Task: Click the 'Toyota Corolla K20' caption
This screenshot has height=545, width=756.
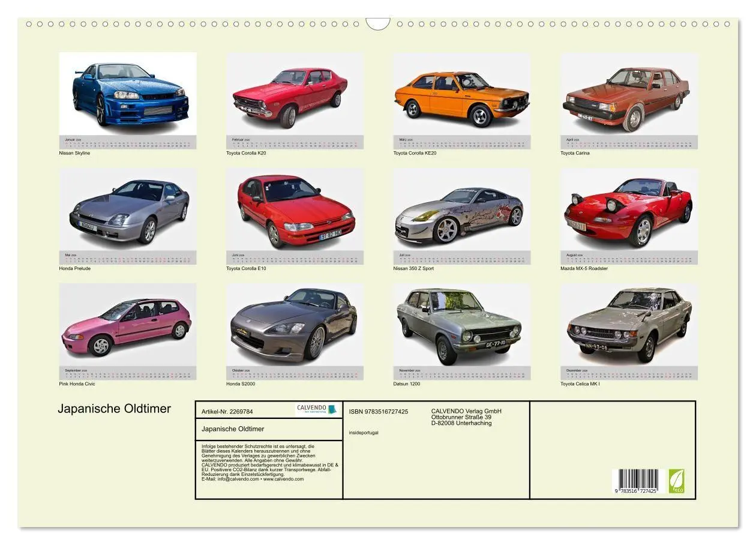Action: (246, 153)
